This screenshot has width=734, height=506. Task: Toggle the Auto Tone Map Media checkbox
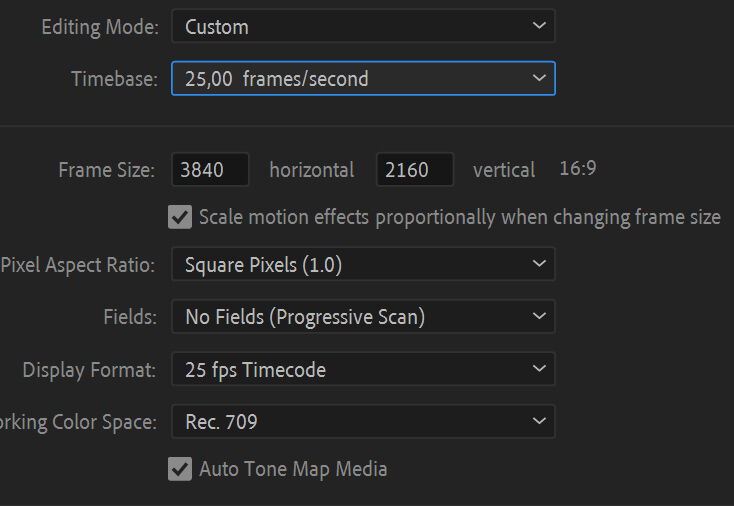[x=180, y=469]
